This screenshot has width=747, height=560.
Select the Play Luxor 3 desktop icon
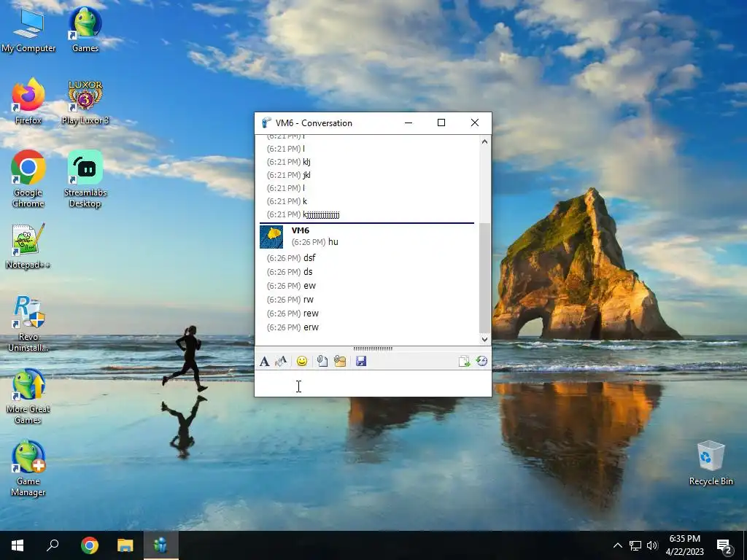pos(85,102)
